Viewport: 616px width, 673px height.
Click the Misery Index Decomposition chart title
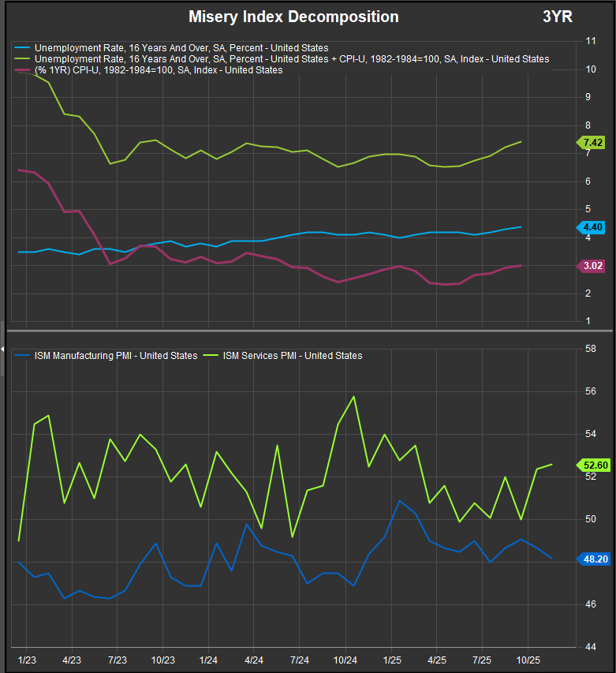coord(293,17)
